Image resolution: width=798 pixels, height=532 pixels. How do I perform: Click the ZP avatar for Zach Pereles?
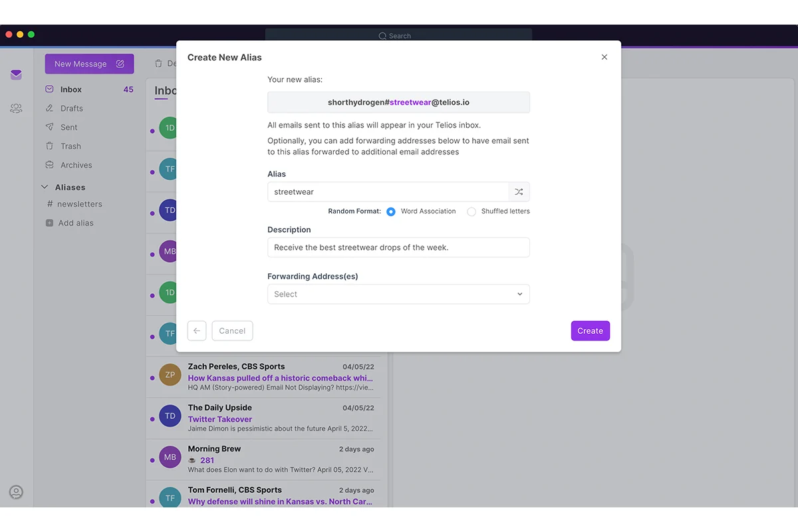pos(170,374)
